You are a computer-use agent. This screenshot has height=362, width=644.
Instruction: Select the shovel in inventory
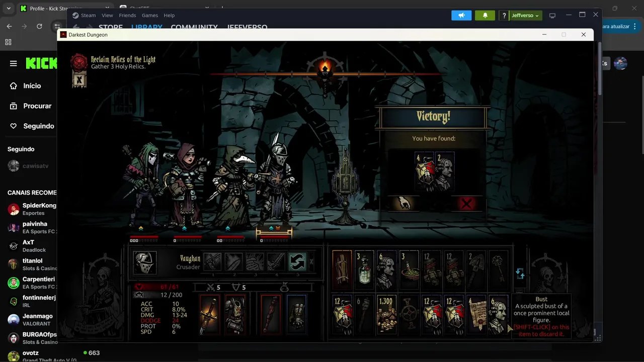476,270
